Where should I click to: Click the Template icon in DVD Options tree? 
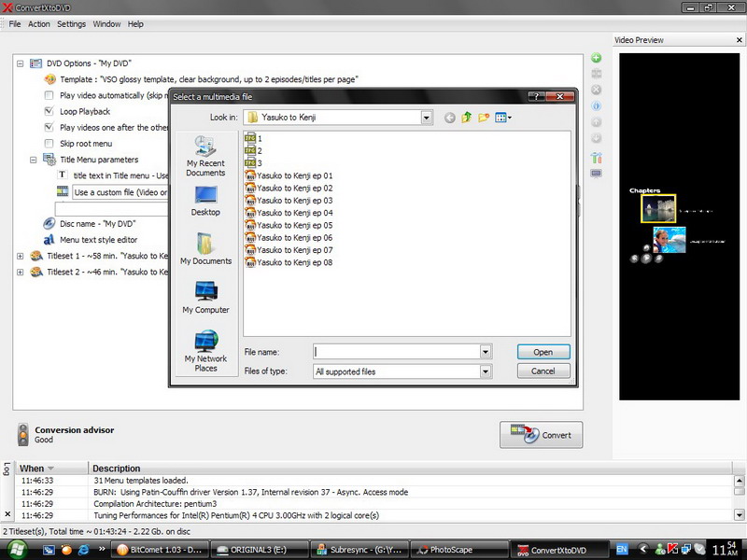coord(50,79)
